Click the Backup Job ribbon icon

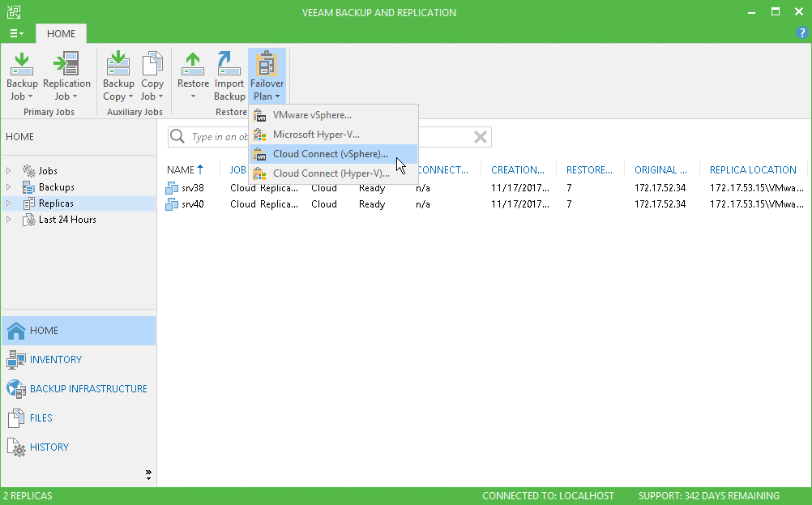click(22, 64)
